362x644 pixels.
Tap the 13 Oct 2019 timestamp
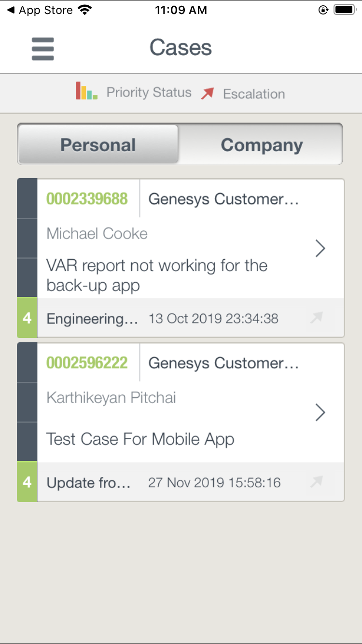(x=213, y=319)
